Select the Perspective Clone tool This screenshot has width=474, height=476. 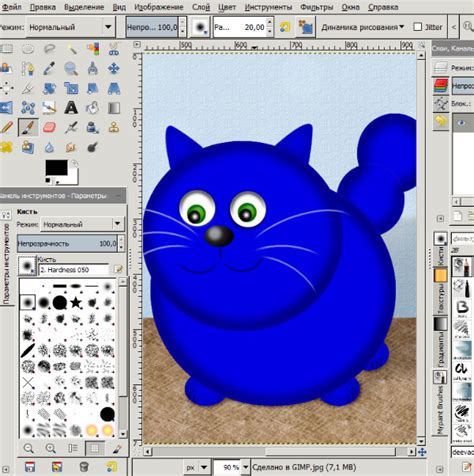(x=28, y=147)
